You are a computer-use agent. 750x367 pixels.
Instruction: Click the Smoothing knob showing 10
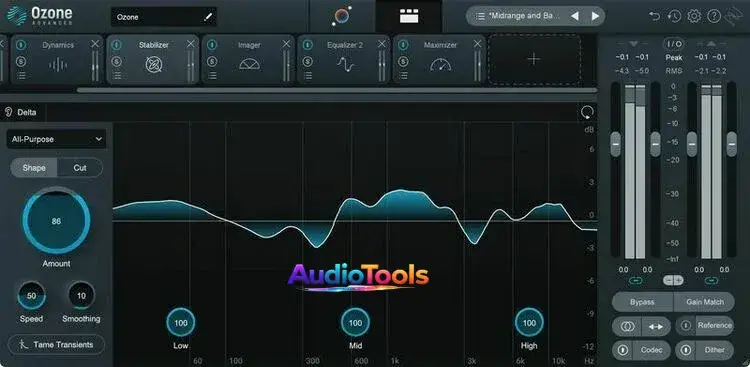81,296
